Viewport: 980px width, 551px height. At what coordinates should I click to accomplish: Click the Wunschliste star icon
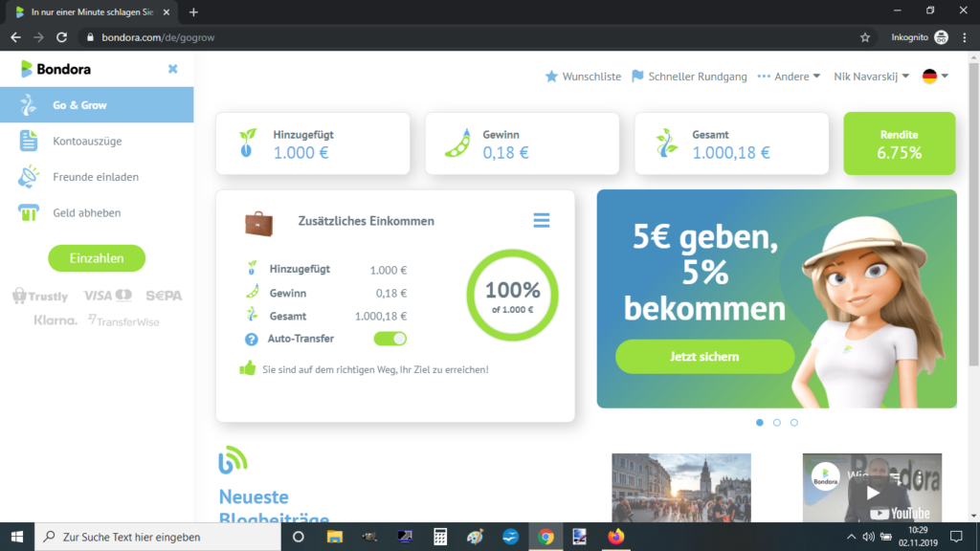551,77
